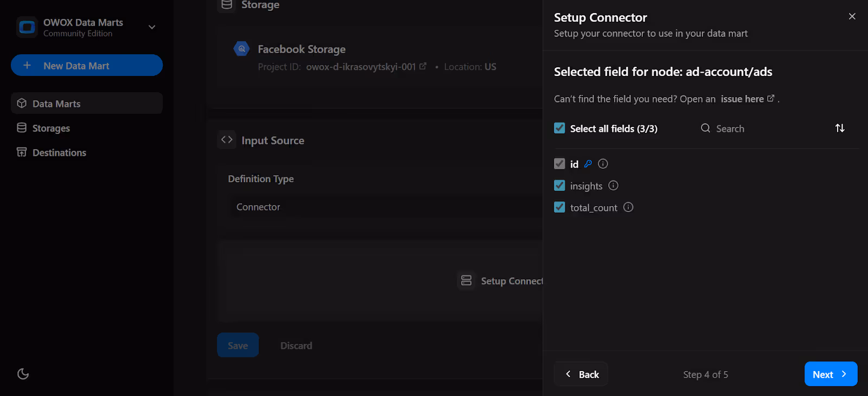This screenshot has height=396, width=868.
Task: Click the Data Marts cube icon
Action: coord(22,103)
